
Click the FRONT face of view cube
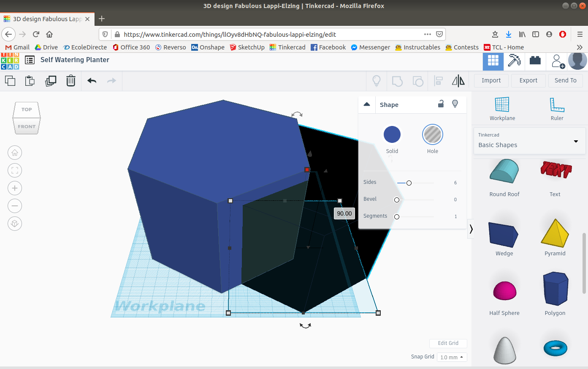pyautogui.click(x=27, y=126)
